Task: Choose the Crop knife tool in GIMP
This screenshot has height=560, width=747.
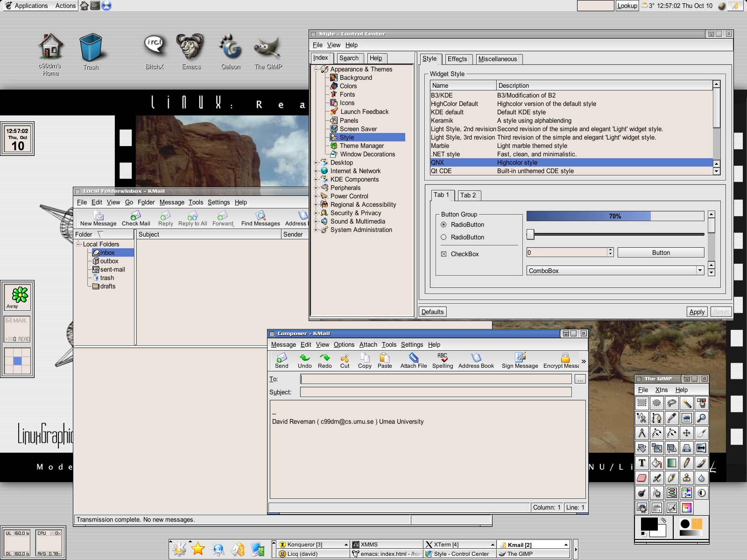Action: tap(702, 433)
